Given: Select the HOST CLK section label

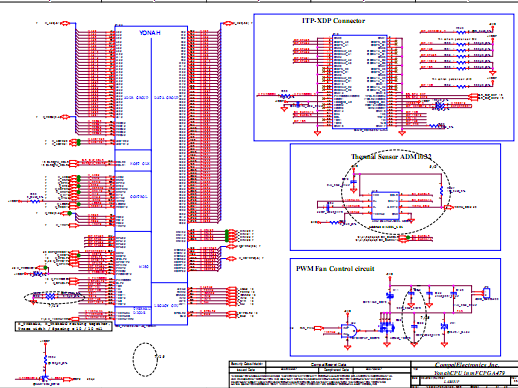Looking at the screenshot, I should pos(140,164).
